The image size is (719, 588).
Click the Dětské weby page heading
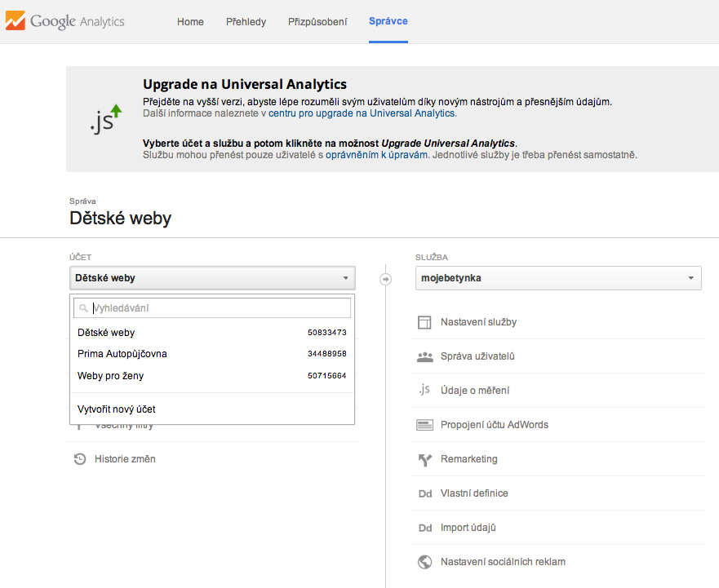[120, 218]
